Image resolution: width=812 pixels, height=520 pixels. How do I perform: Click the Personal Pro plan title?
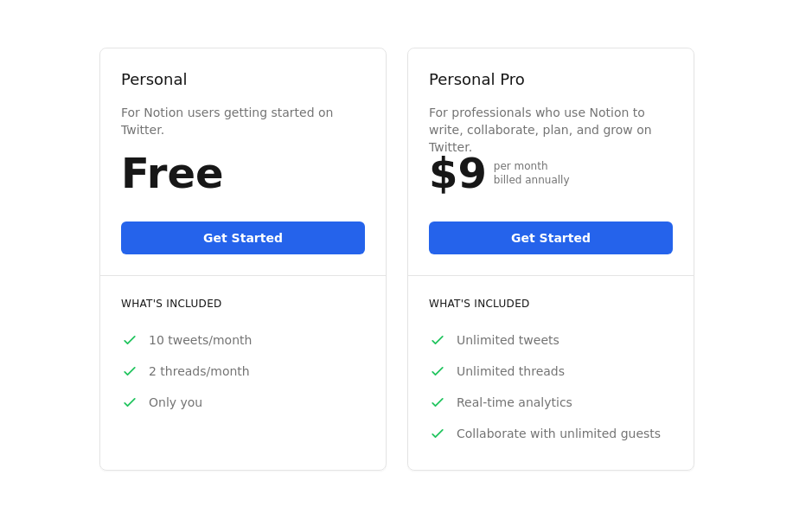(x=476, y=80)
